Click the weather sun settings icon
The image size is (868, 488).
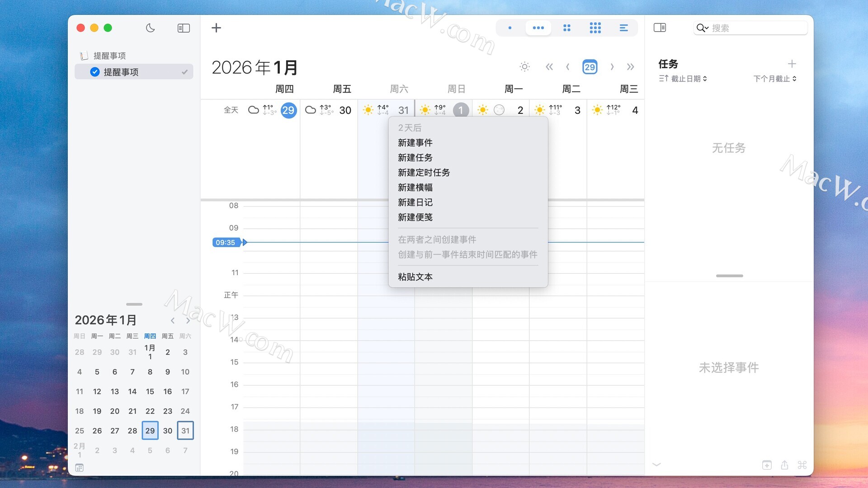click(x=524, y=67)
